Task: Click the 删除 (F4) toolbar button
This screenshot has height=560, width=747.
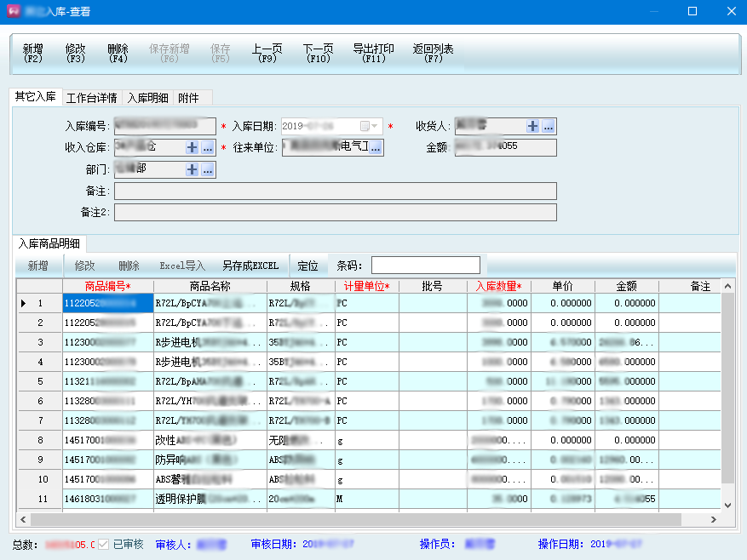Action: click(118, 54)
